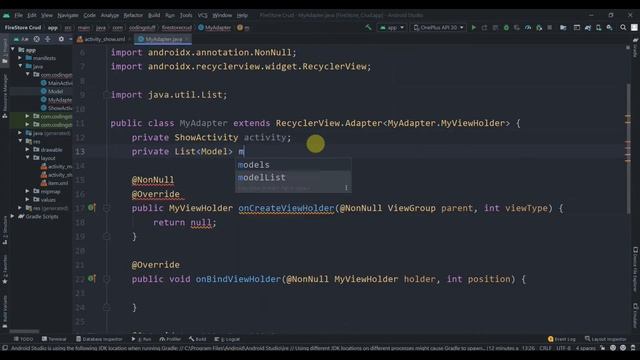Image resolution: width=640 pixels, height=360 pixels.
Task: Click the Attach Debugger to Android Process icon
Action: [539, 27]
